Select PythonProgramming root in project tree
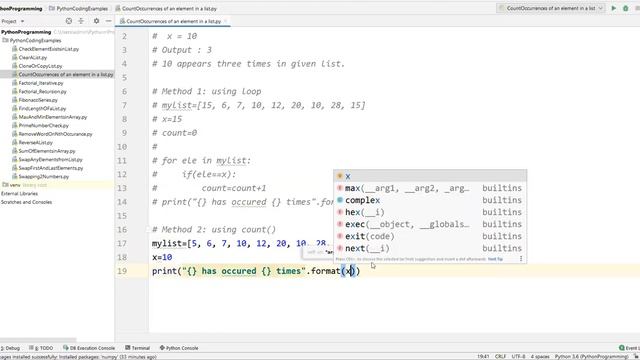 pyautogui.click(x=26, y=32)
